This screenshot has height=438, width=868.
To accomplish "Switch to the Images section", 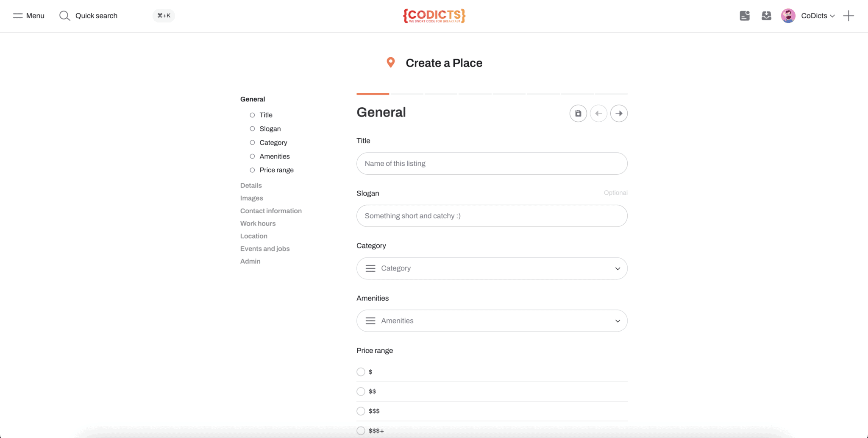I will click(251, 198).
